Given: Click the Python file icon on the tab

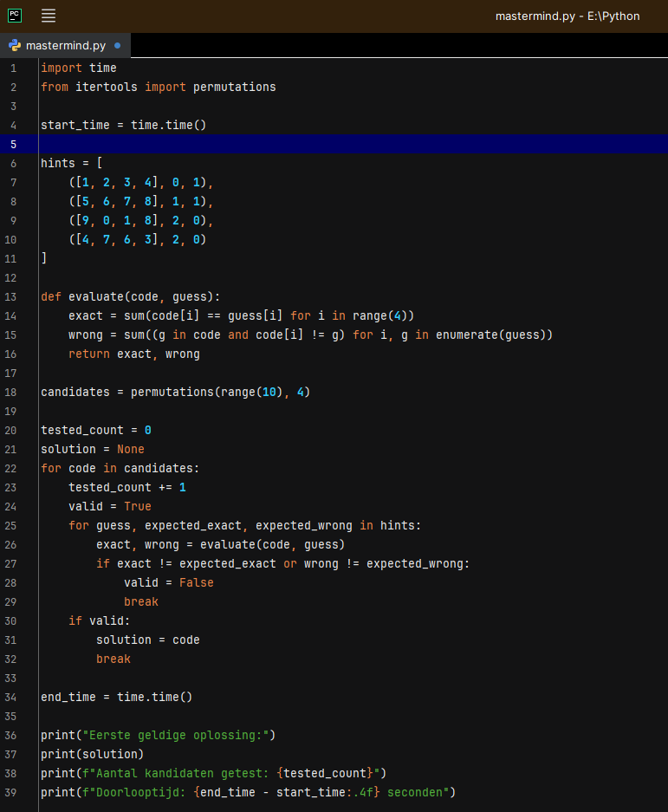Looking at the screenshot, I should tap(15, 45).
